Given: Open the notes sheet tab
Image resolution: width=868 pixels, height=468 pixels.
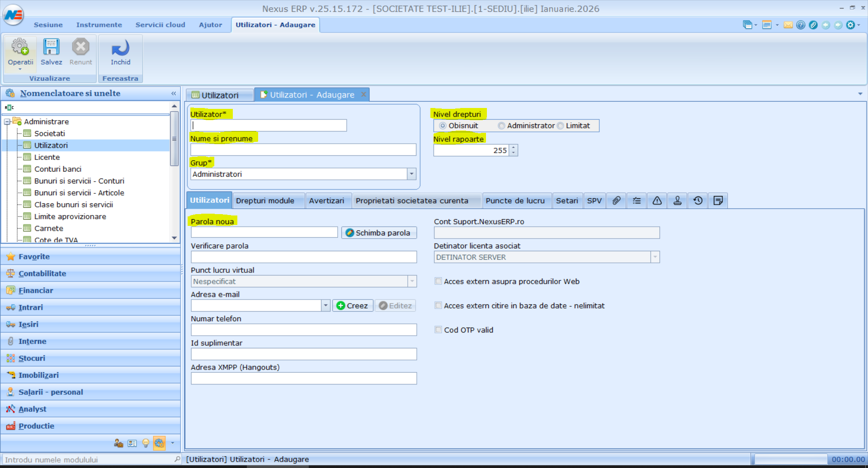Looking at the screenshot, I should pos(718,201).
